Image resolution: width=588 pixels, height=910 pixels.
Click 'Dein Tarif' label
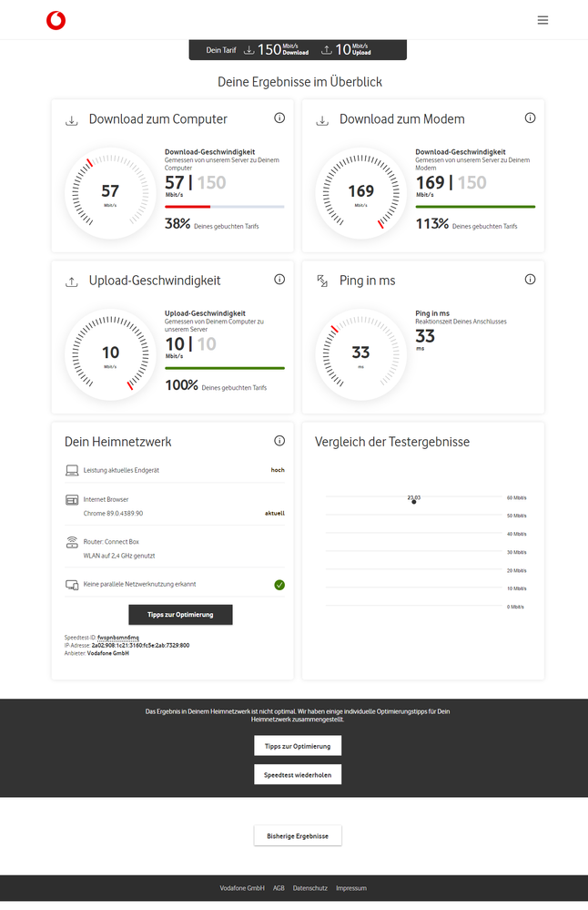(x=221, y=50)
